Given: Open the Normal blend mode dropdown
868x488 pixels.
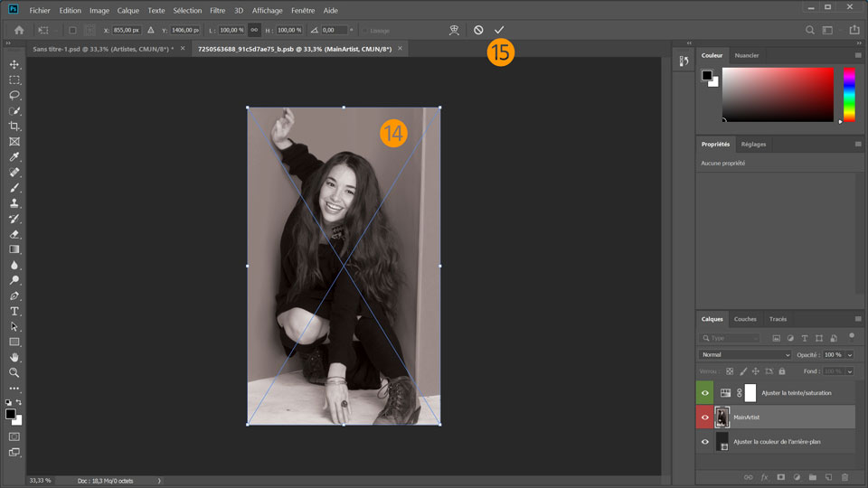Looking at the screenshot, I should click(744, 355).
